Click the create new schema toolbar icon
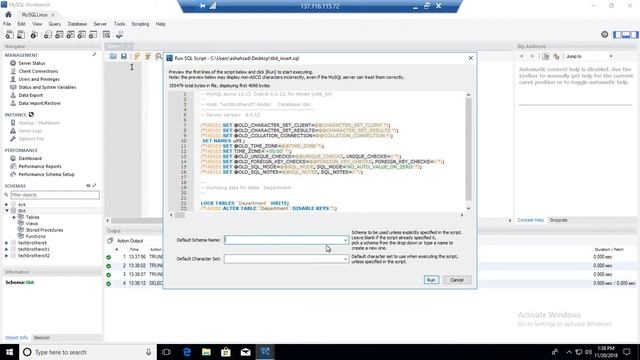This screenshot has width=640, height=360. pos(48,35)
